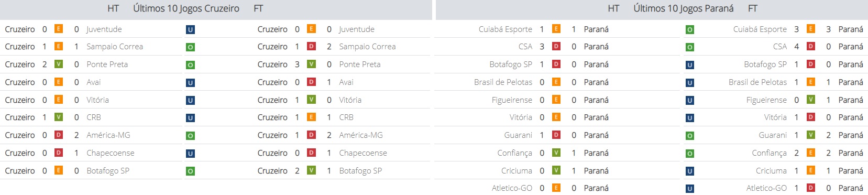Open the Sampaio Correa team link in half-time column
The width and height of the screenshot is (868, 195).
[x=115, y=47]
